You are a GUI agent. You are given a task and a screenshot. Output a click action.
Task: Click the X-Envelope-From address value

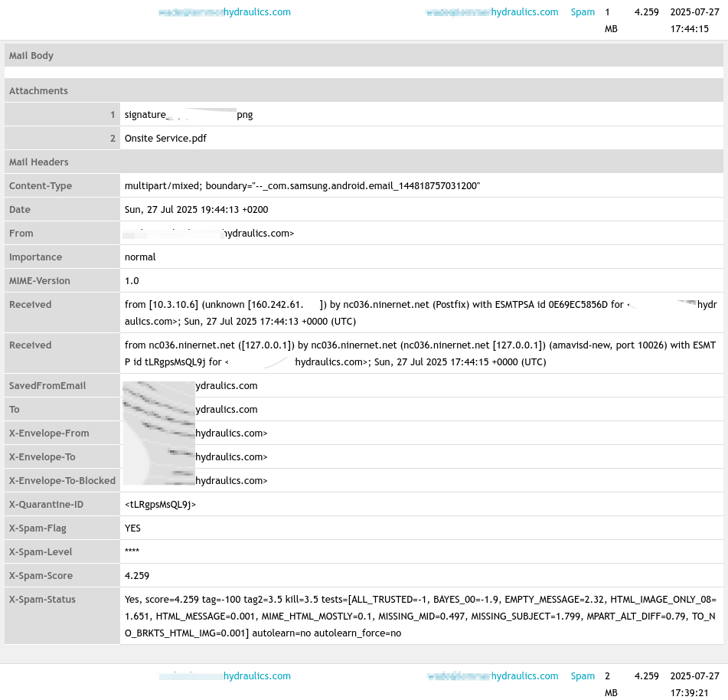click(x=195, y=433)
